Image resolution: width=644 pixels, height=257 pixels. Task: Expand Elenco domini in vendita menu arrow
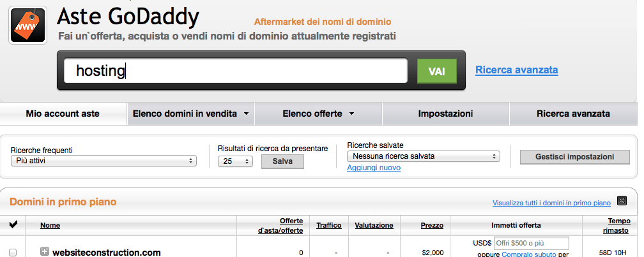click(246, 114)
